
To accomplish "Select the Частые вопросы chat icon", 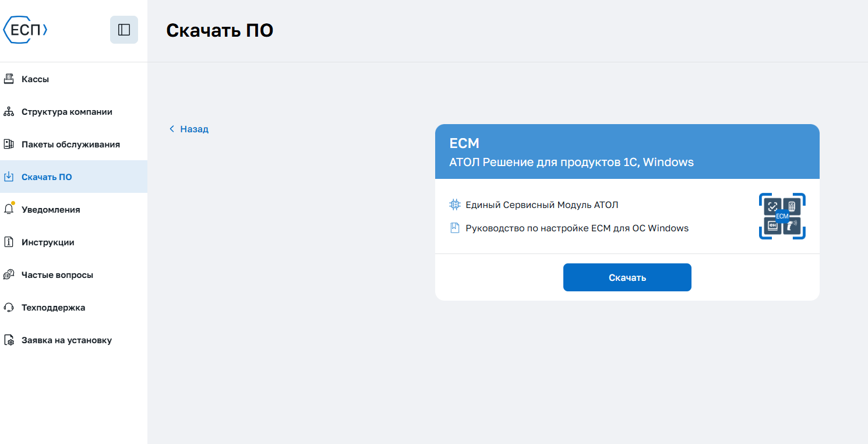I will coord(9,274).
